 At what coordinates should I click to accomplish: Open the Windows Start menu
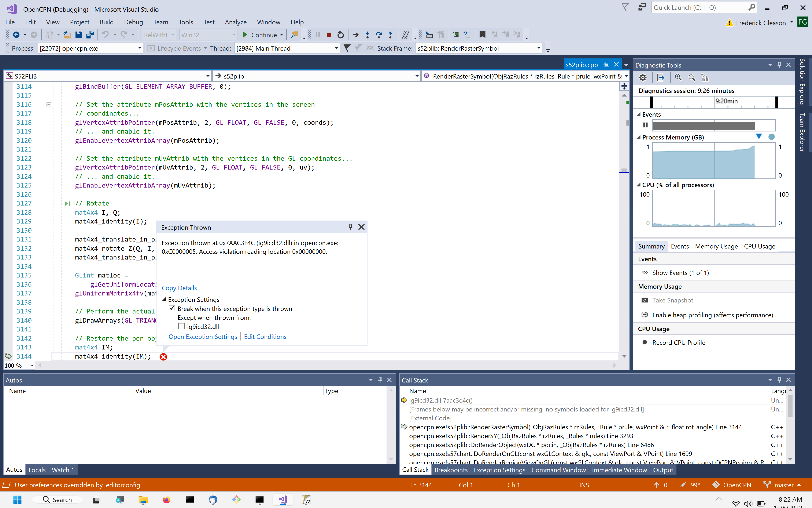tap(18, 500)
